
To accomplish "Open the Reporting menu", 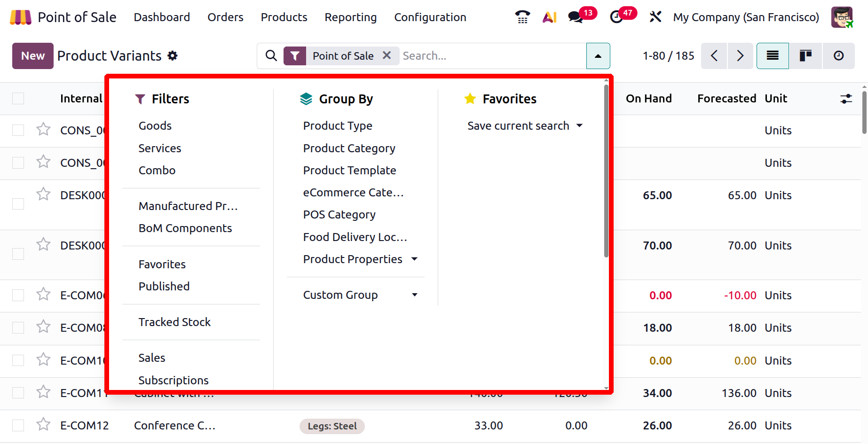I will (350, 17).
